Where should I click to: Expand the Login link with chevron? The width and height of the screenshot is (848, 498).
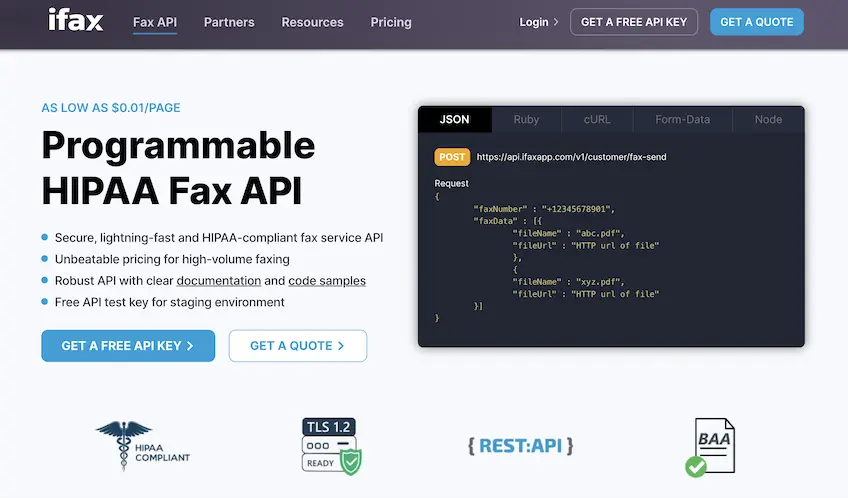[539, 22]
